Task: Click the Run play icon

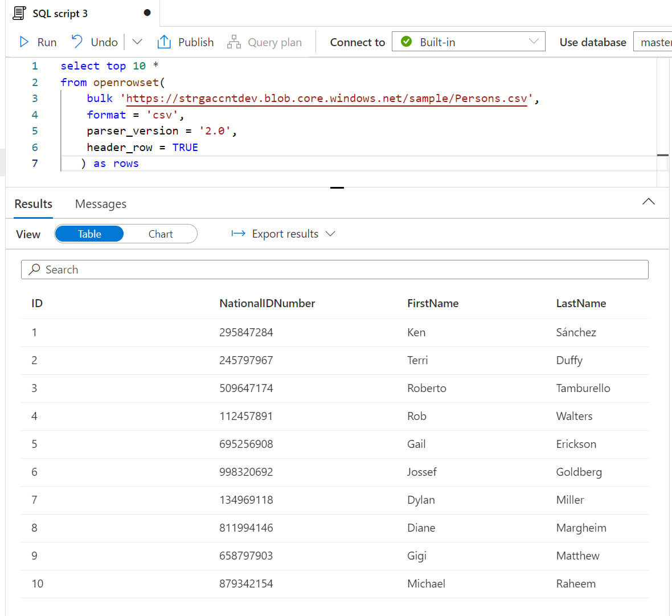Action: pos(24,42)
